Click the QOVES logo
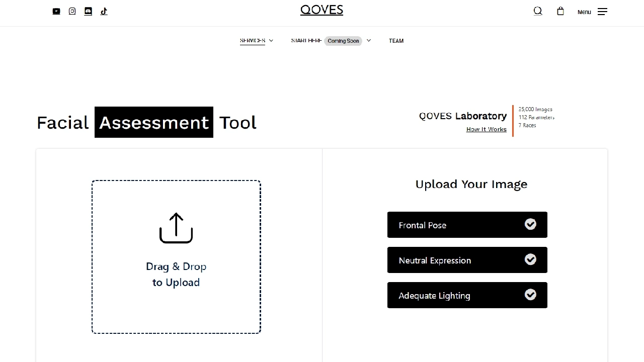The width and height of the screenshot is (644, 362). click(x=321, y=10)
